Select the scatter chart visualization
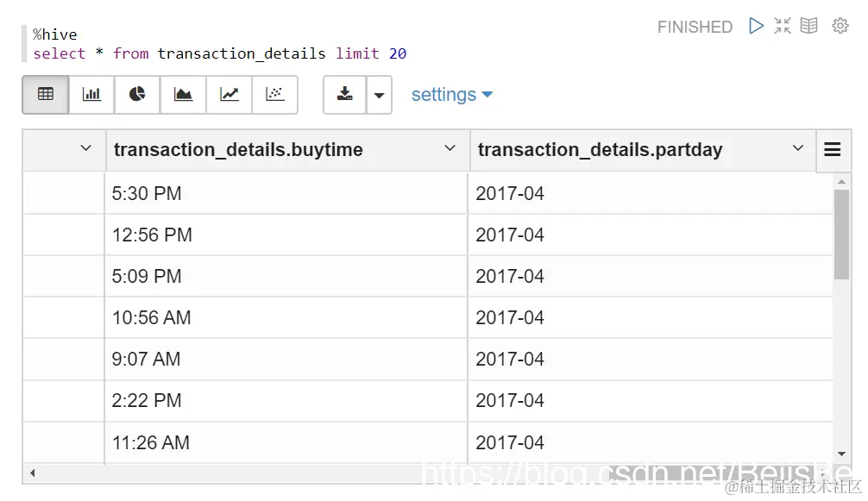The height and width of the screenshot is (501, 868). pyautogui.click(x=275, y=95)
